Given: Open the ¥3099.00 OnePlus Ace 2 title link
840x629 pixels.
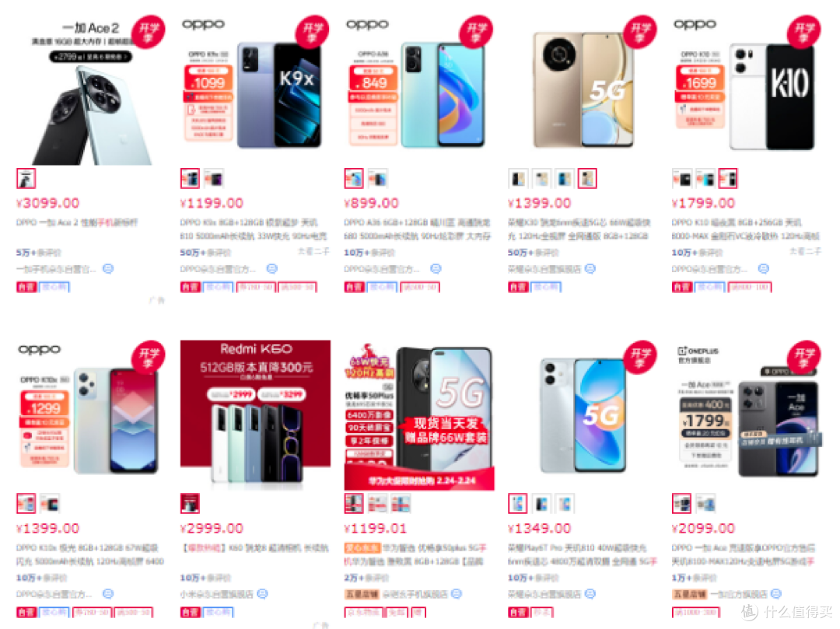Looking at the screenshot, I should tap(76, 222).
